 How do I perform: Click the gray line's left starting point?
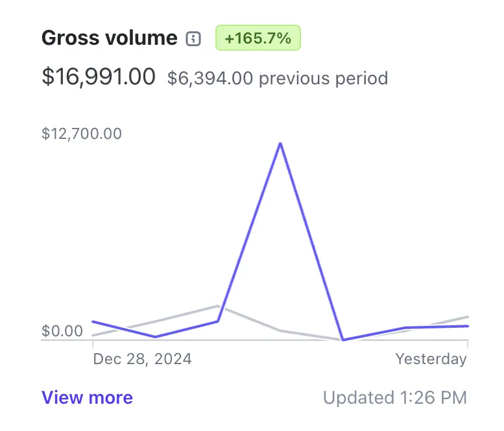pos(93,336)
